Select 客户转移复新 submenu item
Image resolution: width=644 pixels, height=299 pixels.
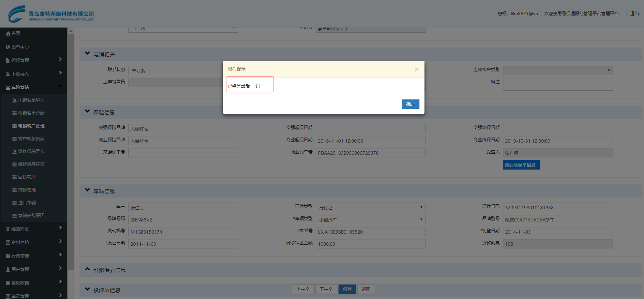(31, 139)
